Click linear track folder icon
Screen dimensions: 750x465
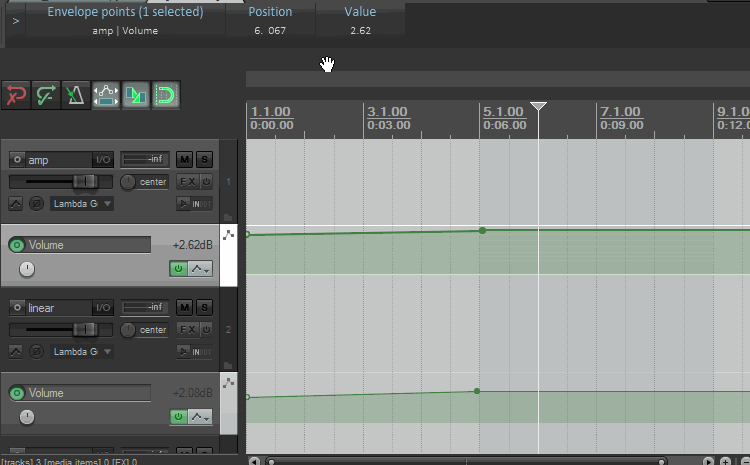coord(228,365)
